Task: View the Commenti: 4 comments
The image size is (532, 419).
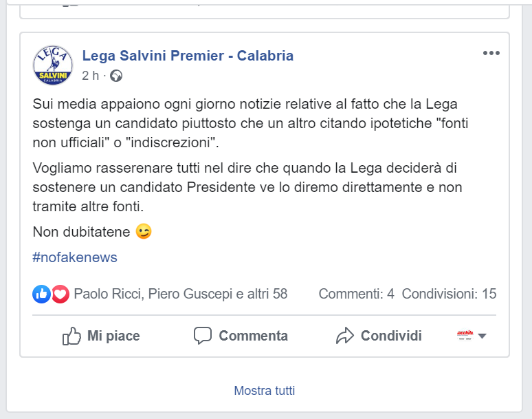Action: point(356,294)
